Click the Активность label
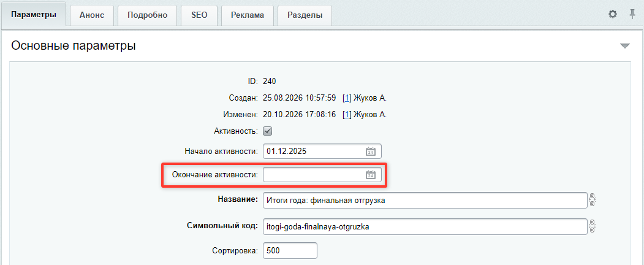 click(236, 131)
